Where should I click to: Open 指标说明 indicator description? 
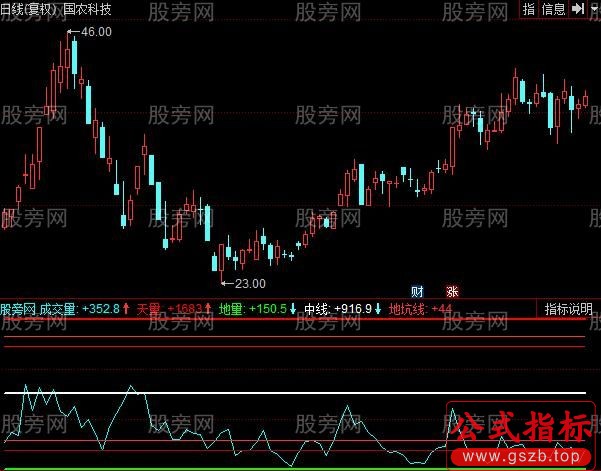click(569, 309)
